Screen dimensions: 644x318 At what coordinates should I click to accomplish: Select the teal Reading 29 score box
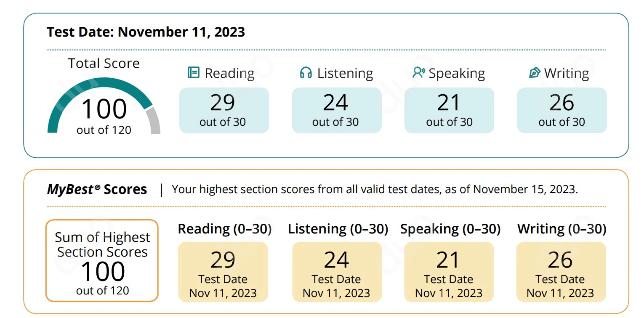[224, 110]
